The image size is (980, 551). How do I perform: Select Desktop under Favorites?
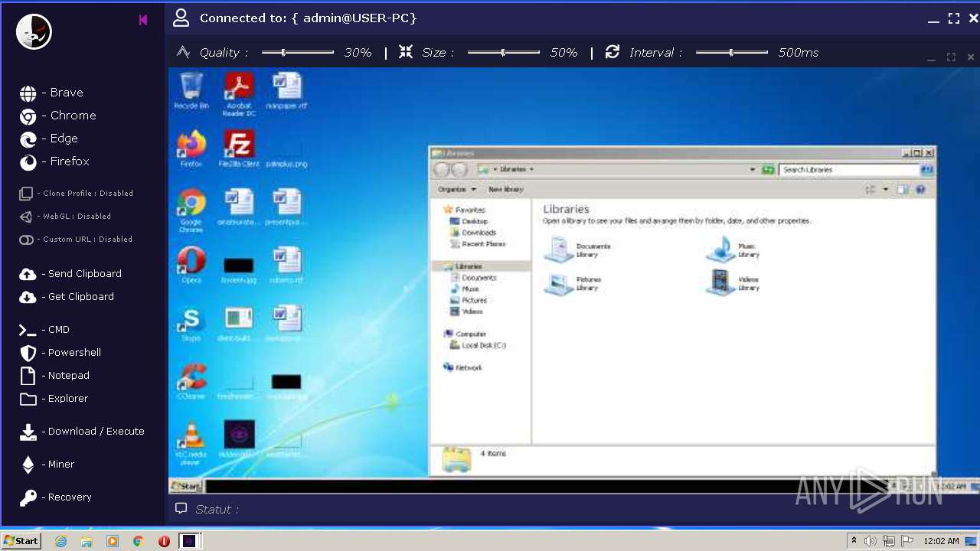[469, 222]
